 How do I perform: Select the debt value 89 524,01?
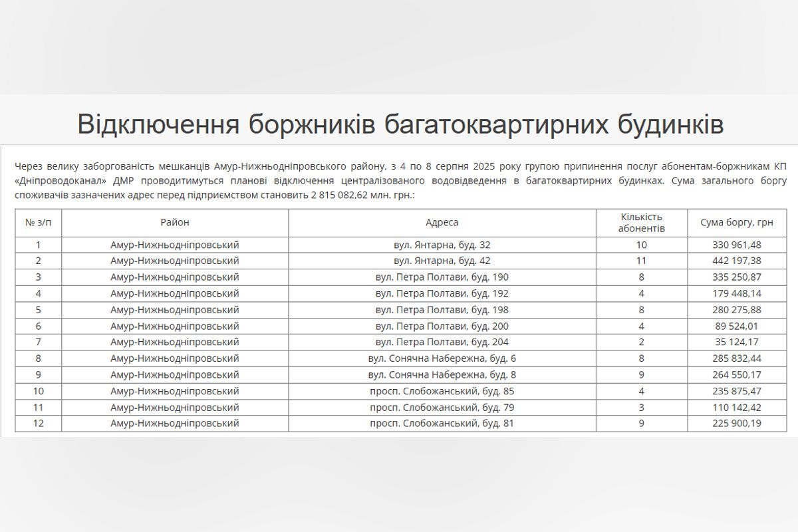tap(736, 326)
